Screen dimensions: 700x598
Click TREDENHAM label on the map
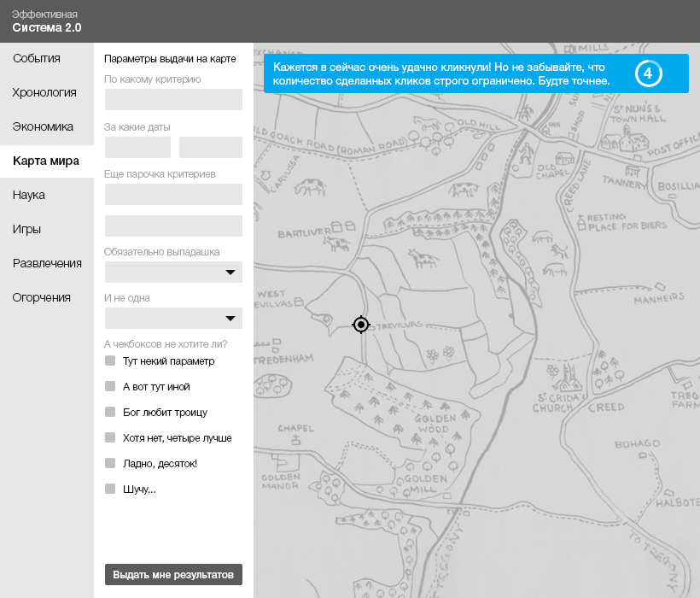click(x=284, y=359)
